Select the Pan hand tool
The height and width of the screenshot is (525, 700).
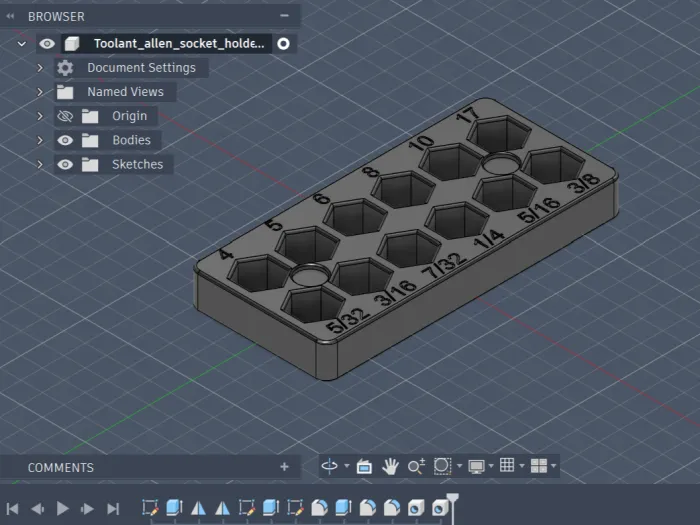390,467
